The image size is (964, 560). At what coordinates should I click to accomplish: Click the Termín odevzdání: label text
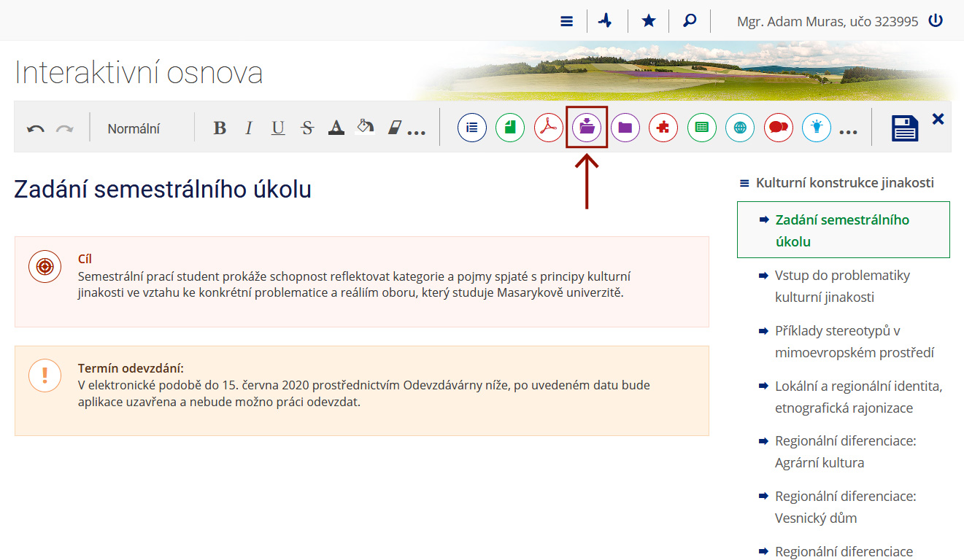click(131, 367)
